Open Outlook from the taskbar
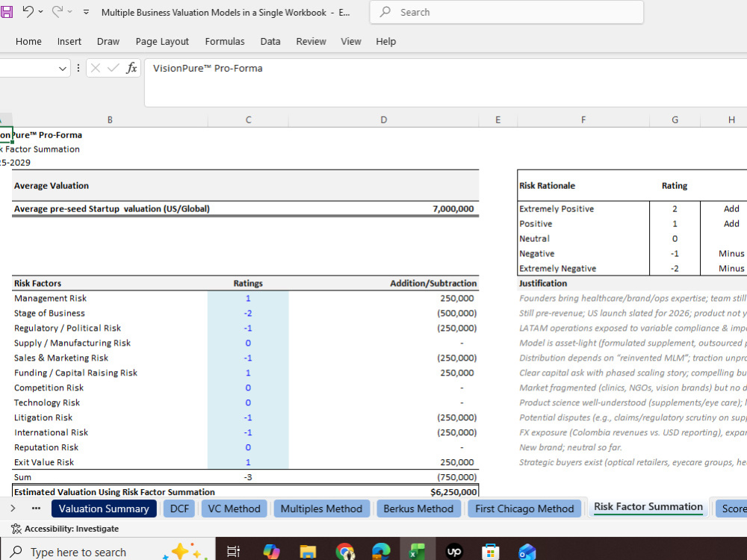 pyautogui.click(x=527, y=552)
